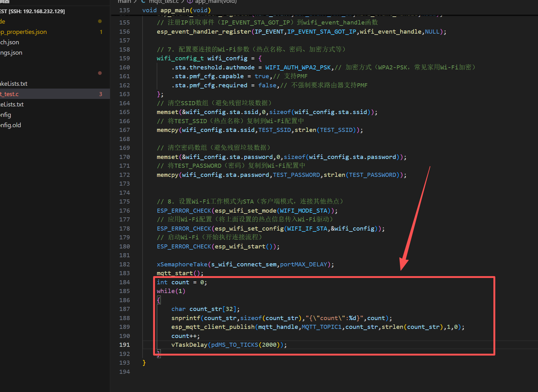Click the memset password call on line 170
The width and height of the screenshot is (538, 392).
click(x=282, y=157)
